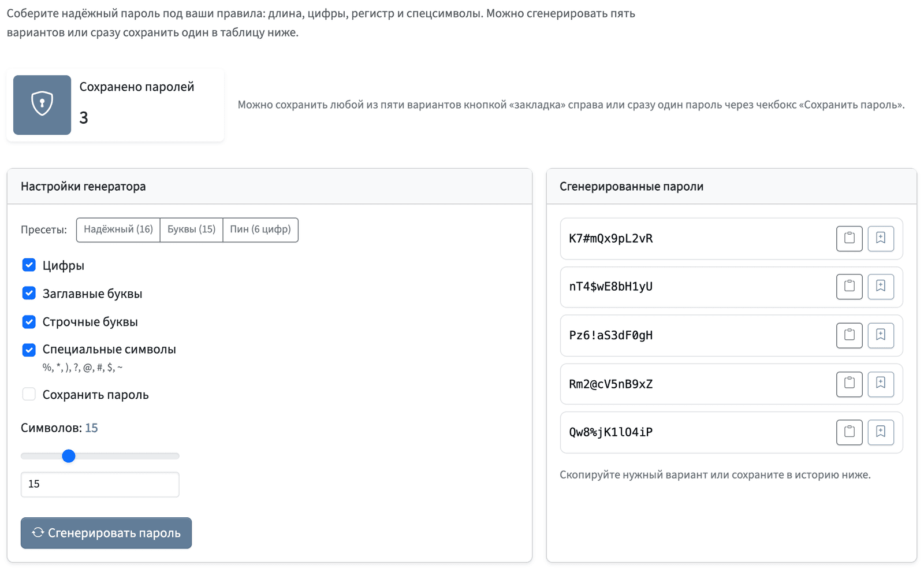Uncheck Строчные буквы checkbox
Viewport: 924px width, 571px height.
click(x=29, y=321)
